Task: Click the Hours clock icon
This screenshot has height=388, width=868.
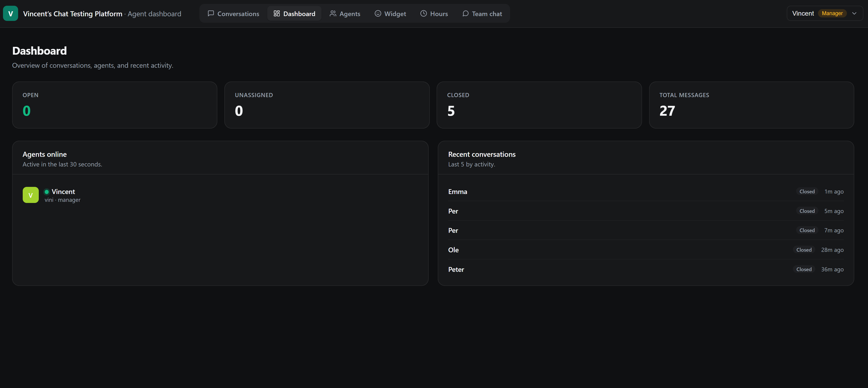Action: 424,14
